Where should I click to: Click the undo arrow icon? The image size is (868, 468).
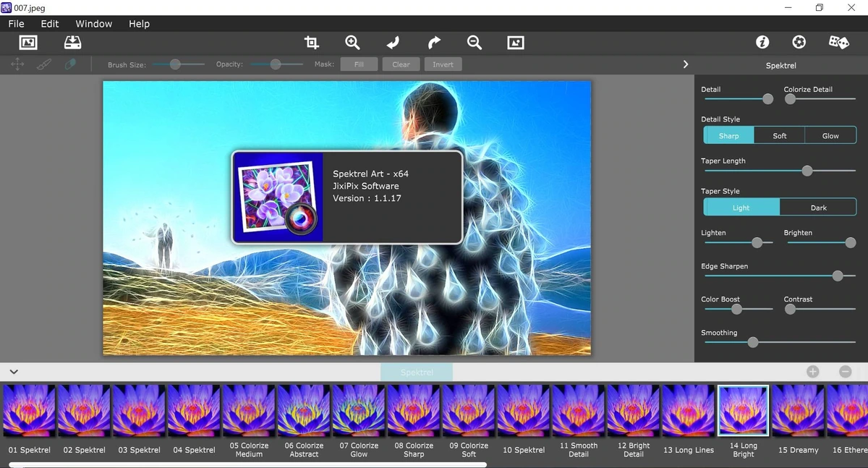(x=393, y=43)
